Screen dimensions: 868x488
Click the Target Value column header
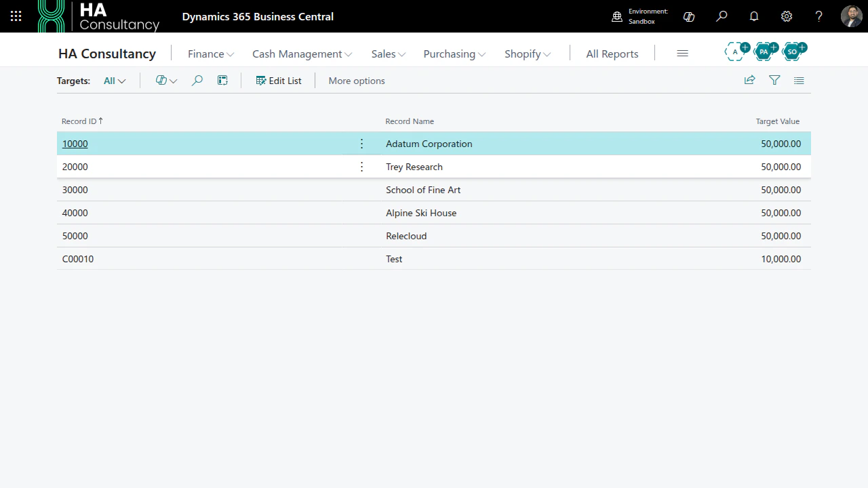click(778, 121)
